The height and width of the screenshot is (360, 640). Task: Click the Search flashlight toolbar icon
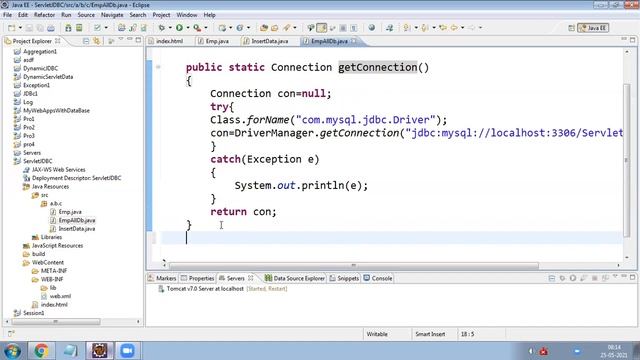point(287,28)
